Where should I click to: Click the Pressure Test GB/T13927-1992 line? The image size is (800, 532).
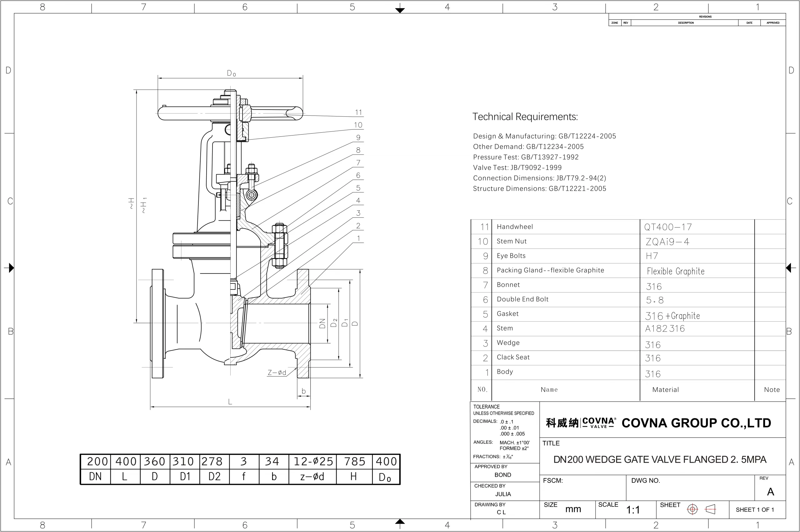[526, 157]
